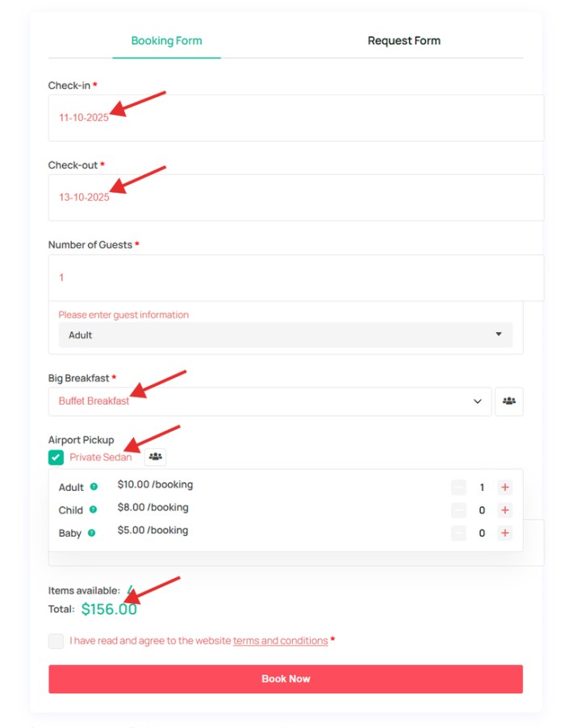Click the Check-out date field
This screenshot has height=728, width=568.
pyautogui.click(x=295, y=198)
